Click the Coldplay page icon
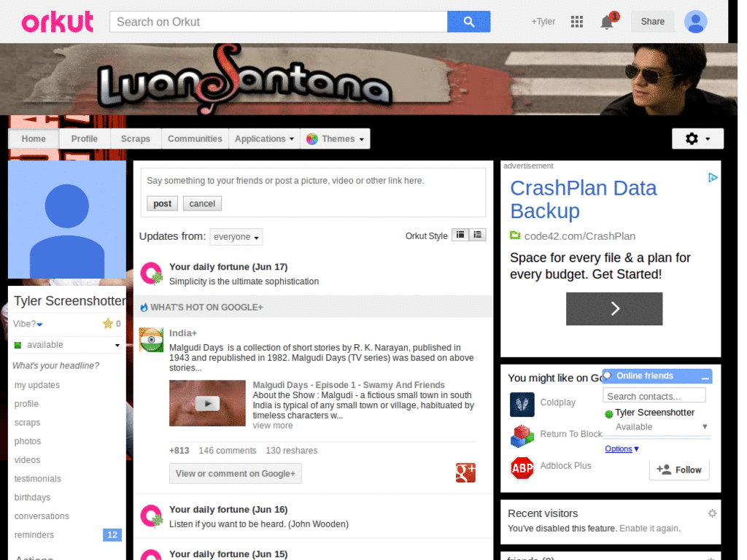The width and height of the screenshot is (747, 560). click(x=522, y=404)
